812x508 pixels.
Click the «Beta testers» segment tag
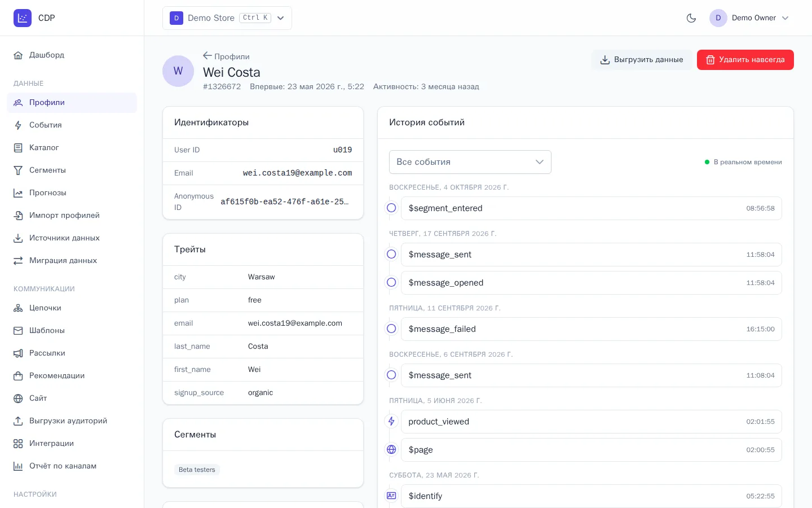click(x=197, y=470)
